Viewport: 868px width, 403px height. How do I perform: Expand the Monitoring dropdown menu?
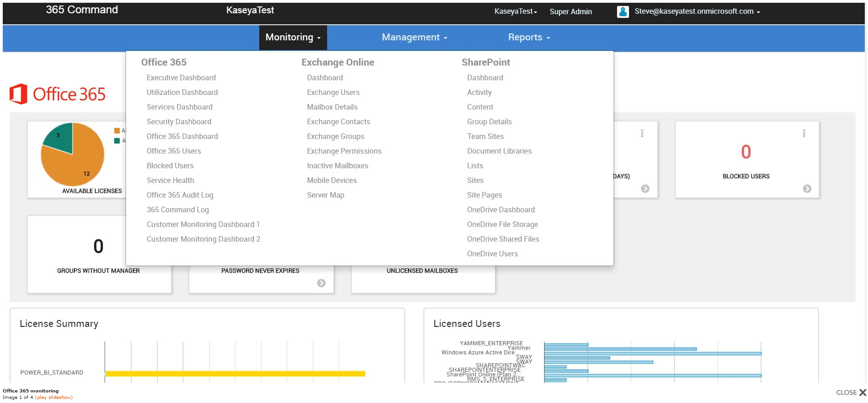point(293,37)
